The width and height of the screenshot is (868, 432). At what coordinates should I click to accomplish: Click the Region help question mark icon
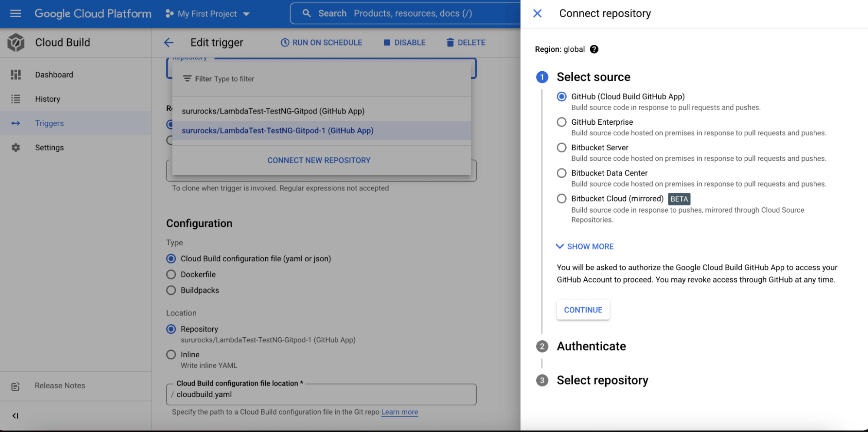[594, 49]
